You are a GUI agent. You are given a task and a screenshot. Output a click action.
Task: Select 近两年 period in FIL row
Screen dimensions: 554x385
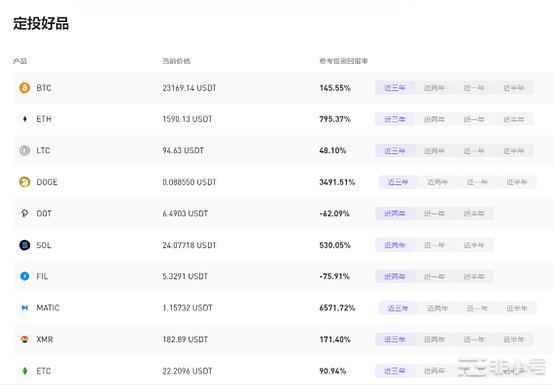pyautogui.click(x=395, y=276)
